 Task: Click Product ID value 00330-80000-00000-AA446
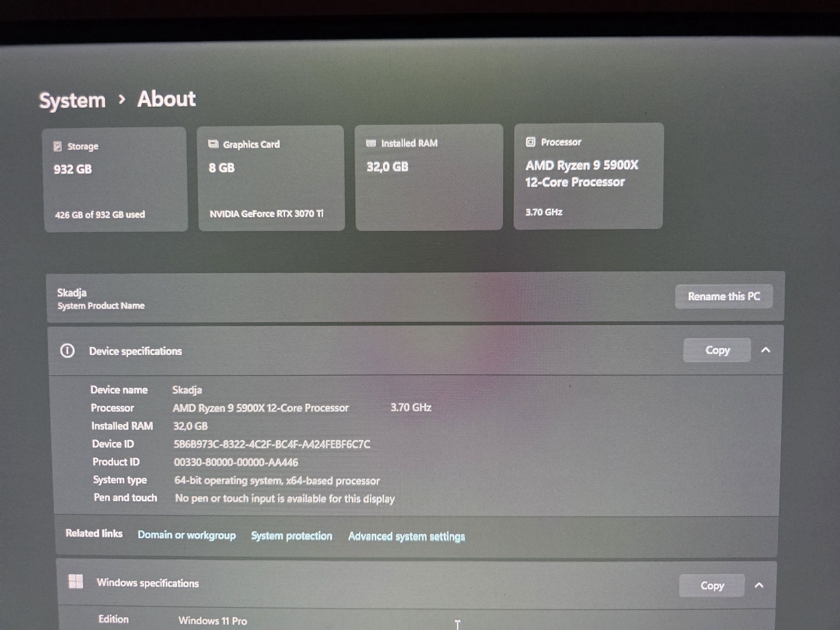[x=236, y=462]
